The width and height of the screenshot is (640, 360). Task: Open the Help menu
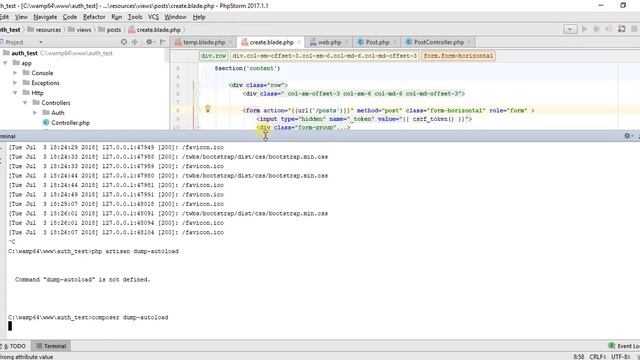point(199,17)
